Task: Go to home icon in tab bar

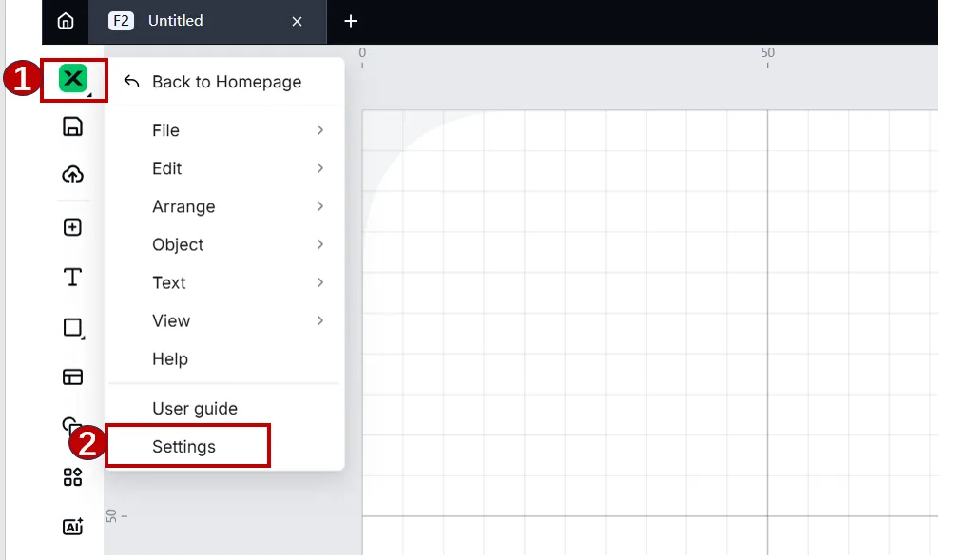Action: [66, 21]
